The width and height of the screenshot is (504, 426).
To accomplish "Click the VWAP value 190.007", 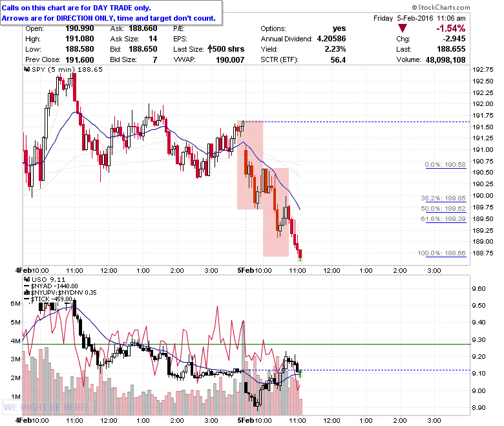I will pos(230,60).
